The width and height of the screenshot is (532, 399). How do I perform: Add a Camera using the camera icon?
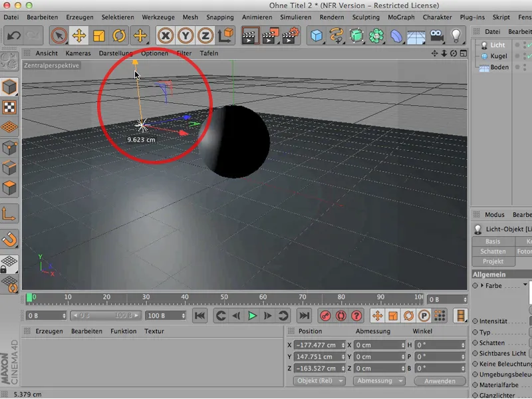436,35
